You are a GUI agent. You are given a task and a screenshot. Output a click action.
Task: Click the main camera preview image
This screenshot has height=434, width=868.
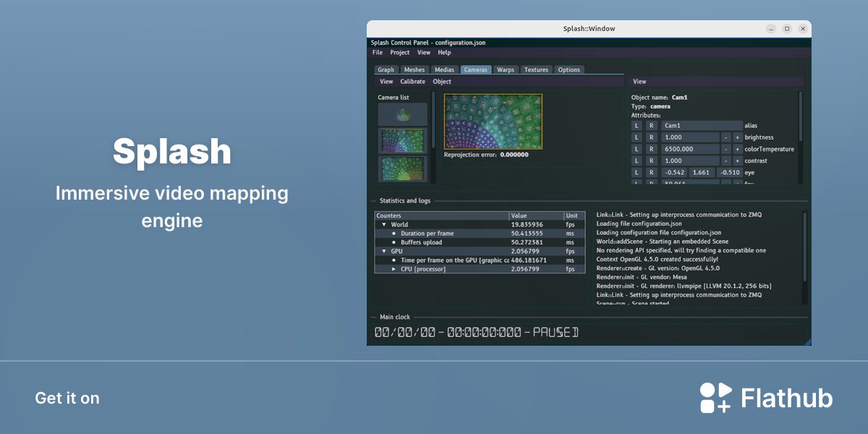pos(492,121)
